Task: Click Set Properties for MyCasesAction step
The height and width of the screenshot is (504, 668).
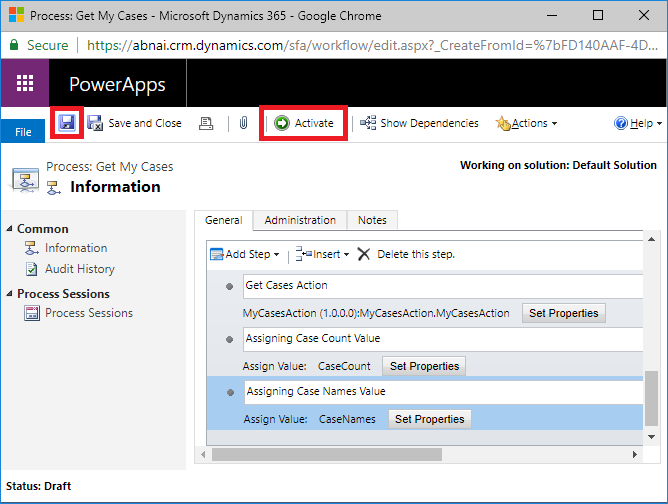Action: click(x=564, y=313)
